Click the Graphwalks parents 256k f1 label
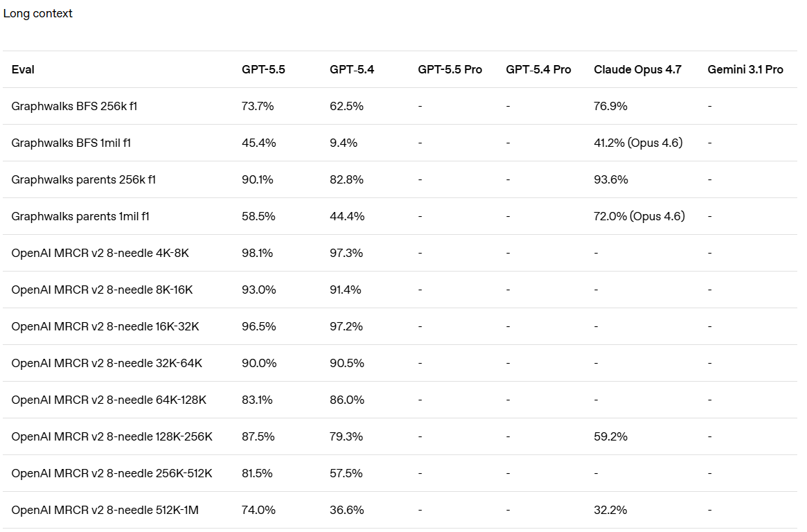Image resolution: width=807 pixels, height=532 pixels. [x=83, y=179]
